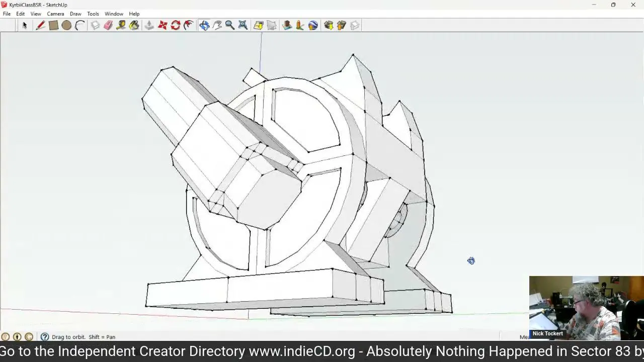Click the Share Component toolbar icon

[342, 25]
